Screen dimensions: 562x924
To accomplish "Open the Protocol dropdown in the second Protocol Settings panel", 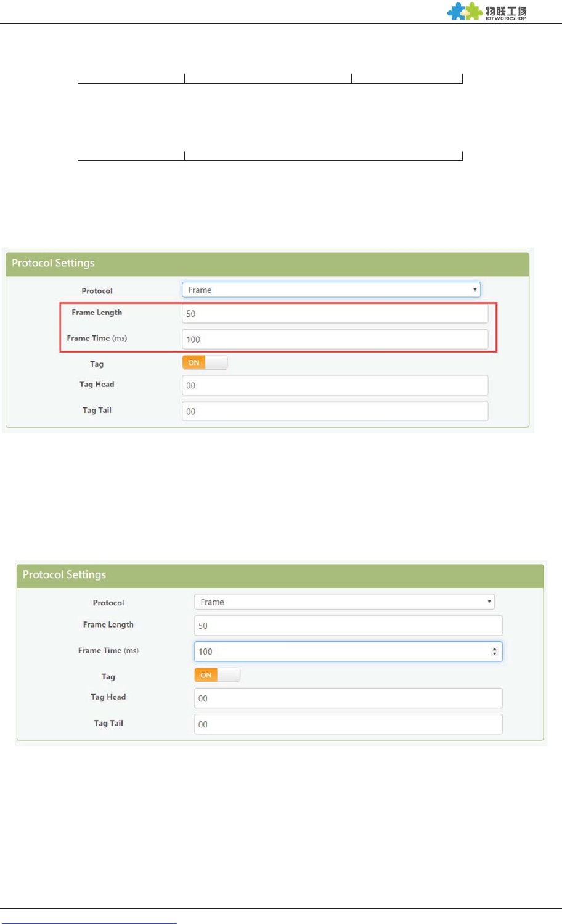I will [x=344, y=602].
